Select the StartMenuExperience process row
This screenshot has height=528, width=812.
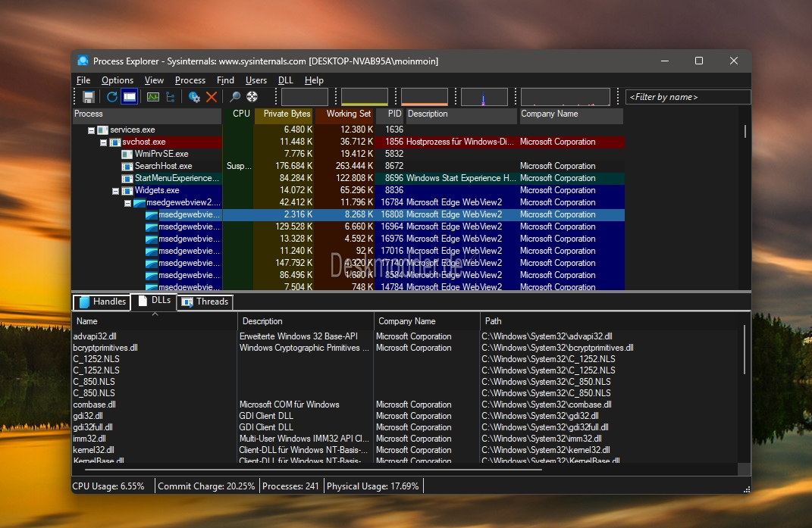pos(349,178)
